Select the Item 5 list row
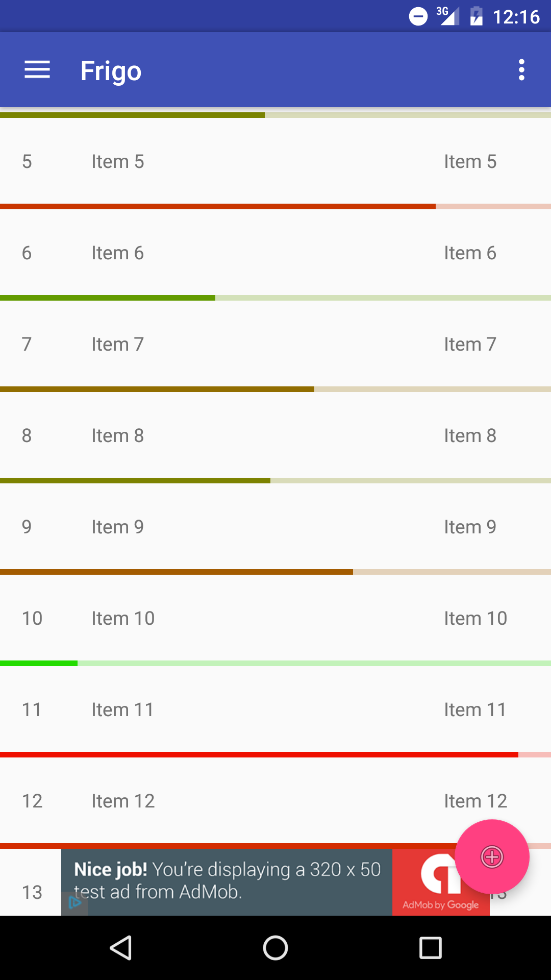The image size is (551, 980). (275, 162)
